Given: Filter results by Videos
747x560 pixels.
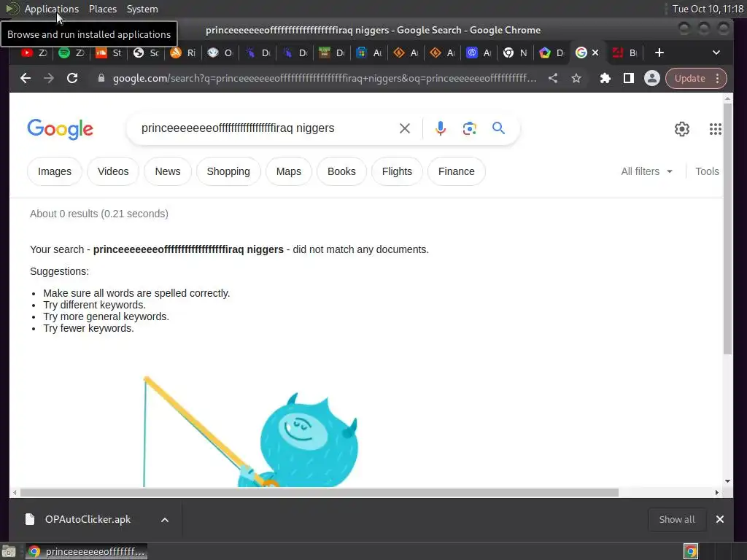Looking at the screenshot, I should pyautogui.click(x=113, y=171).
